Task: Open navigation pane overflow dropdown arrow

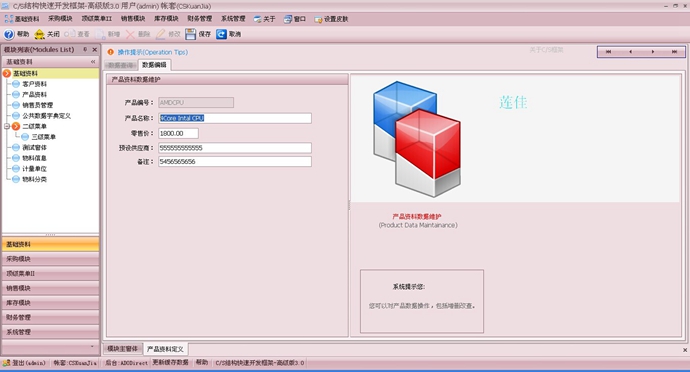Action: [x=92, y=346]
